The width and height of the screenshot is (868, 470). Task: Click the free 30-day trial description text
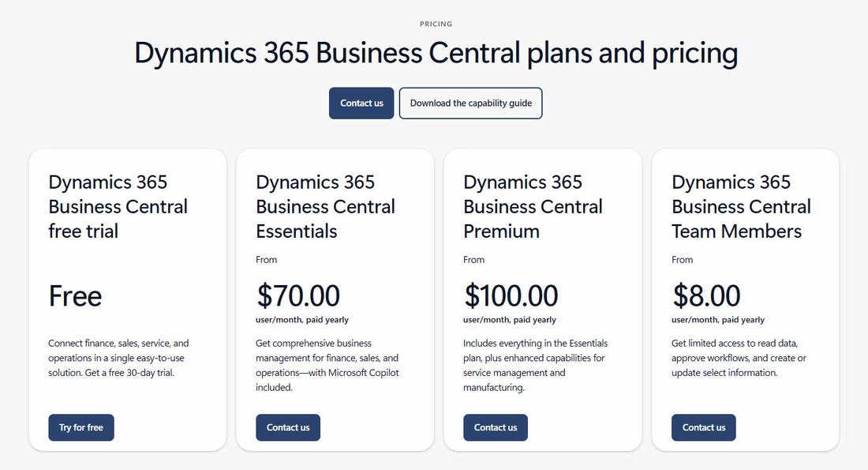[x=118, y=358]
